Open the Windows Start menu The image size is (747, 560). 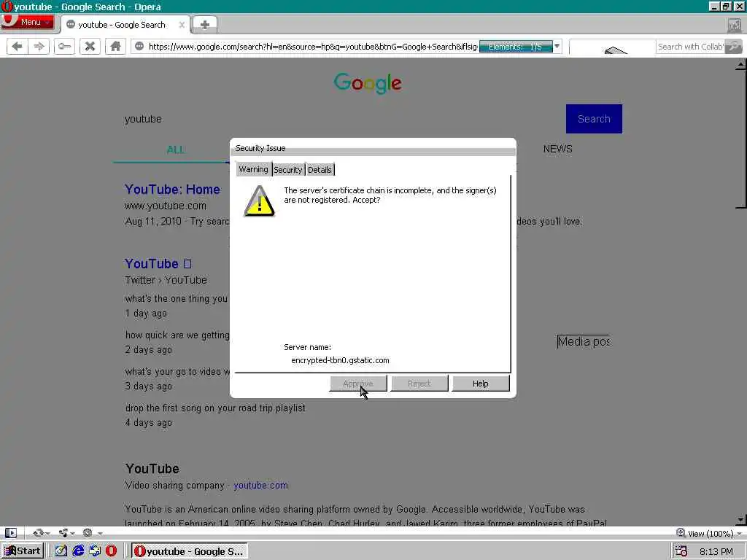pos(23,551)
